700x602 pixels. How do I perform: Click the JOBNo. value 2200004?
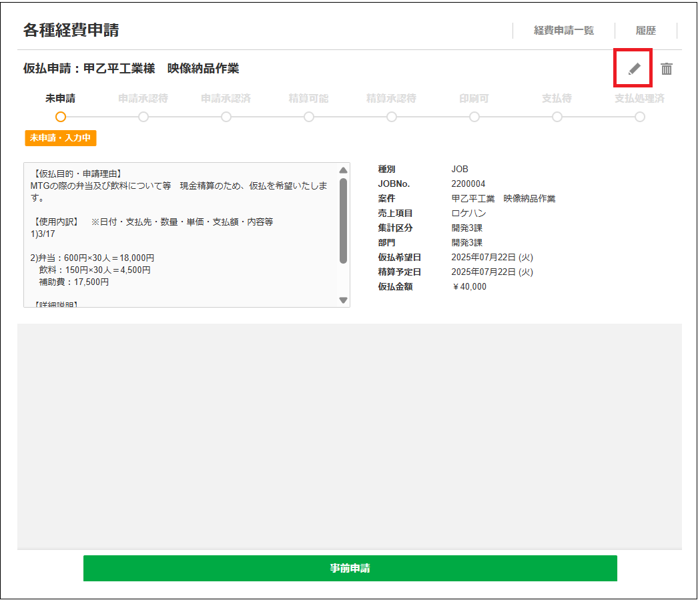(468, 184)
